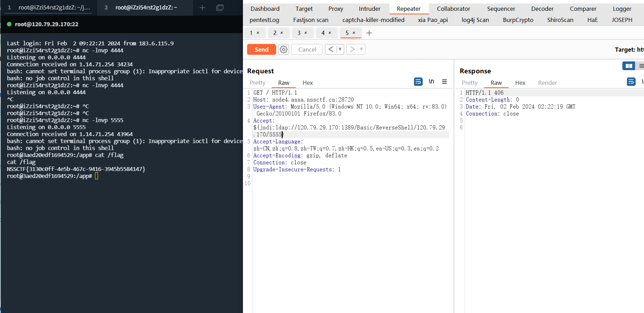Click the Upgrade-Insecure-Requests header line
Screen dimensions: 644x313
297,169
